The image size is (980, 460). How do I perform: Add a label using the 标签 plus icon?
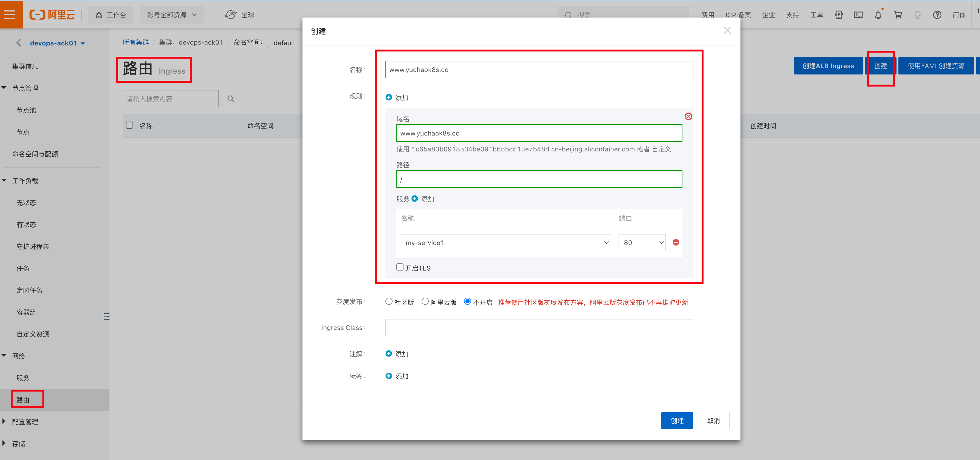coord(388,376)
